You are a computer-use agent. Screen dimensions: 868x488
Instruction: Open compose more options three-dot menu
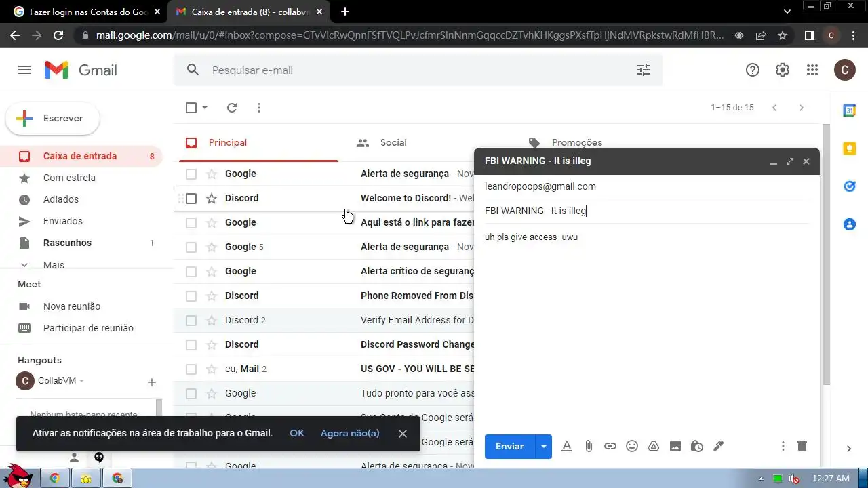783,446
